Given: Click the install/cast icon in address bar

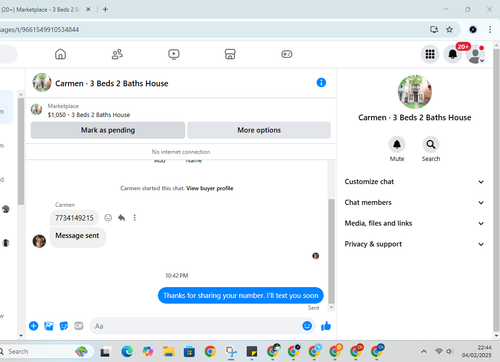Looking at the screenshot, I should coord(434,29).
